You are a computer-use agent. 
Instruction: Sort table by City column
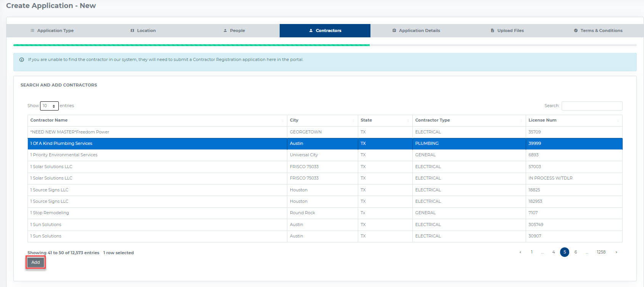point(322,120)
